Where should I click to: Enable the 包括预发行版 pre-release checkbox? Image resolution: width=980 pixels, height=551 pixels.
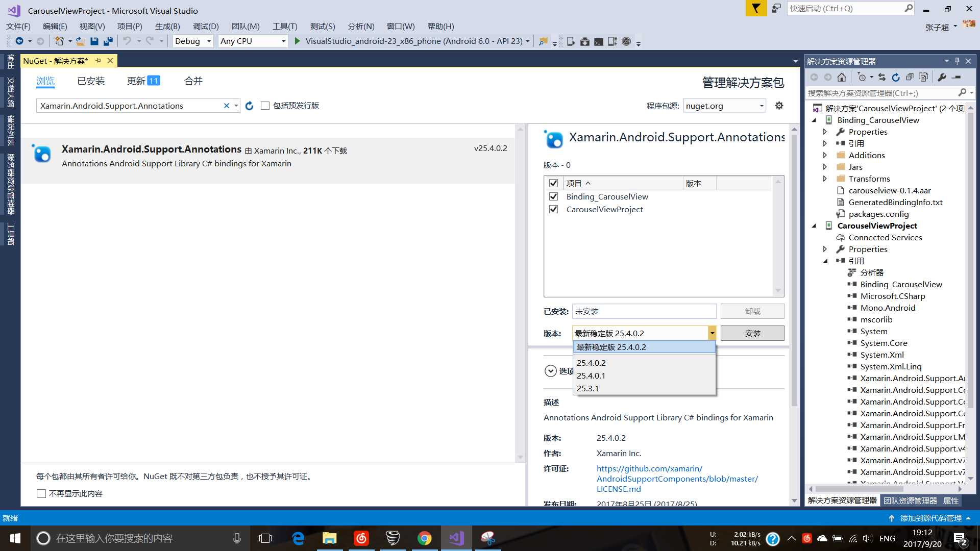(x=265, y=106)
